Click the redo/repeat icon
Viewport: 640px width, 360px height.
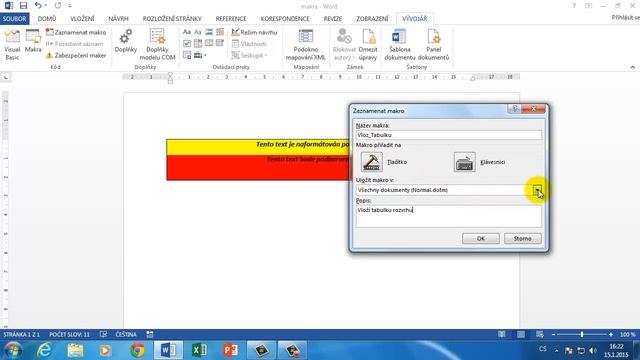(x=58, y=6)
